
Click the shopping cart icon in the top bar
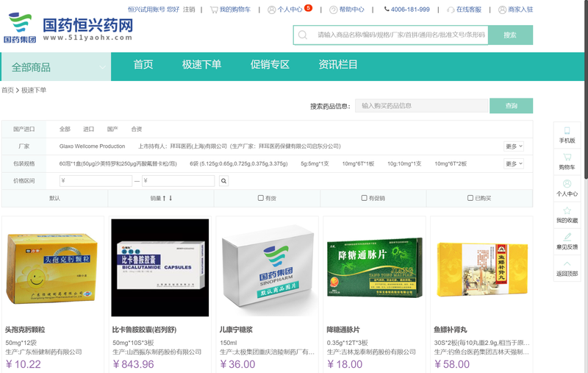tap(214, 10)
